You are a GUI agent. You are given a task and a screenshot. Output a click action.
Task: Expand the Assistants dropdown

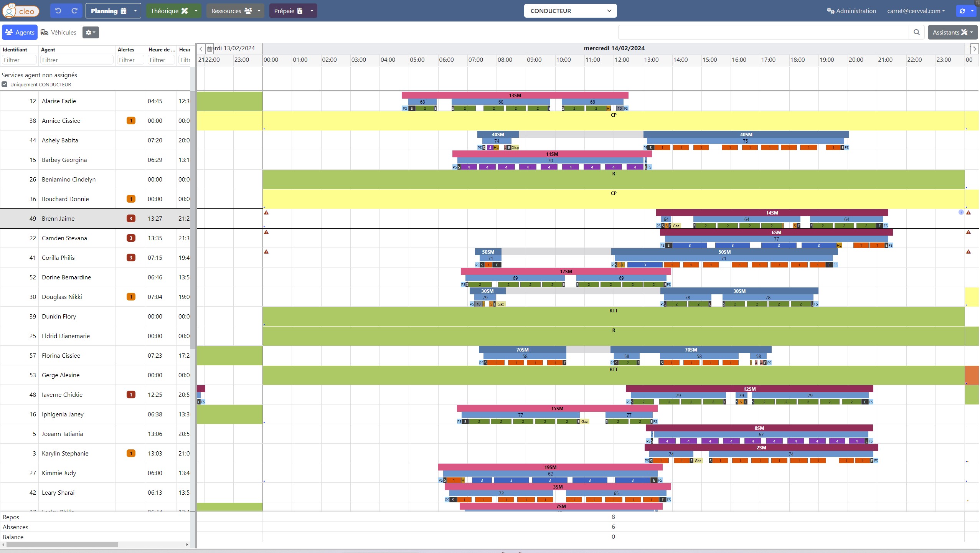[952, 33]
